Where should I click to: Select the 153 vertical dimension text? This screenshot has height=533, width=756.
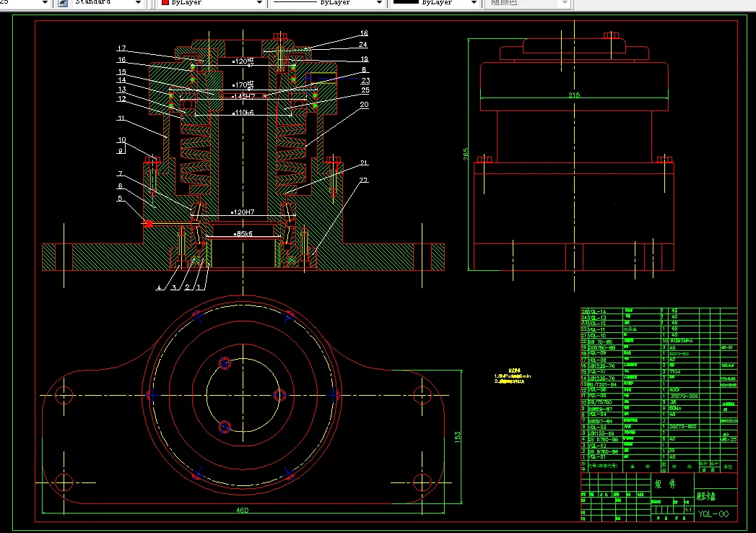coord(458,437)
